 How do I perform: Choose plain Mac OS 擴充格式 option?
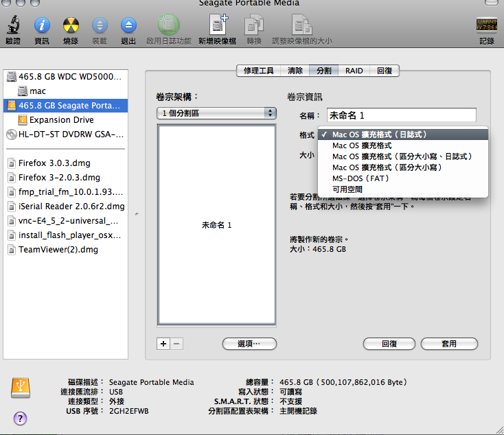[403, 145]
